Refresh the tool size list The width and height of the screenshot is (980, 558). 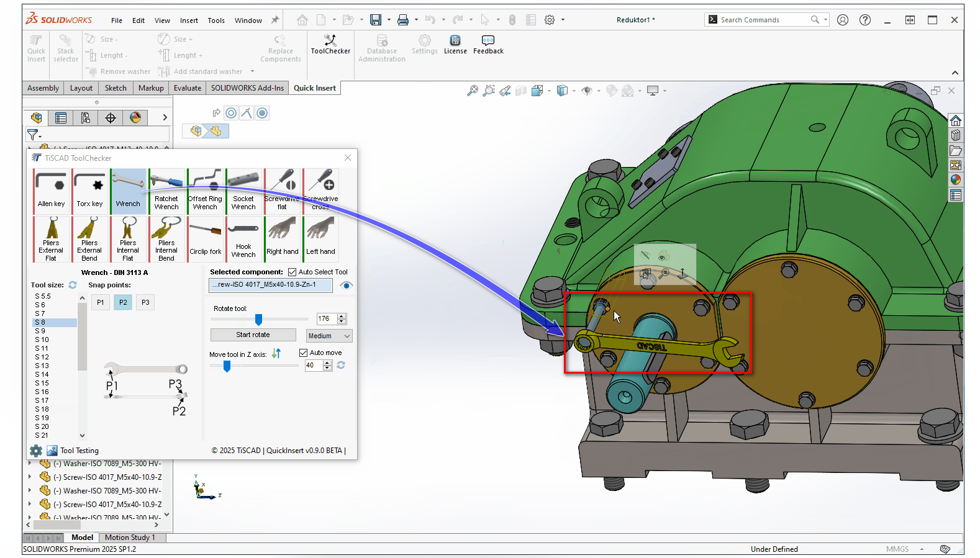tap(73, 285)
